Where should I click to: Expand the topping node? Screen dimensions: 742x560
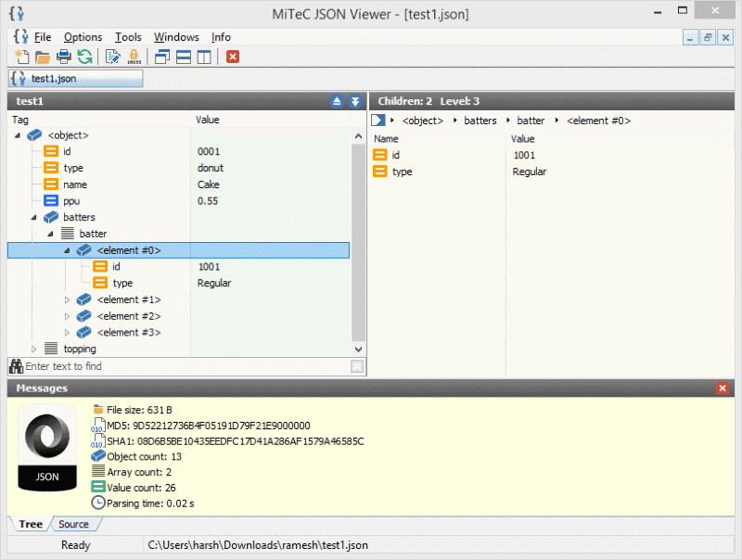point(34,349)
